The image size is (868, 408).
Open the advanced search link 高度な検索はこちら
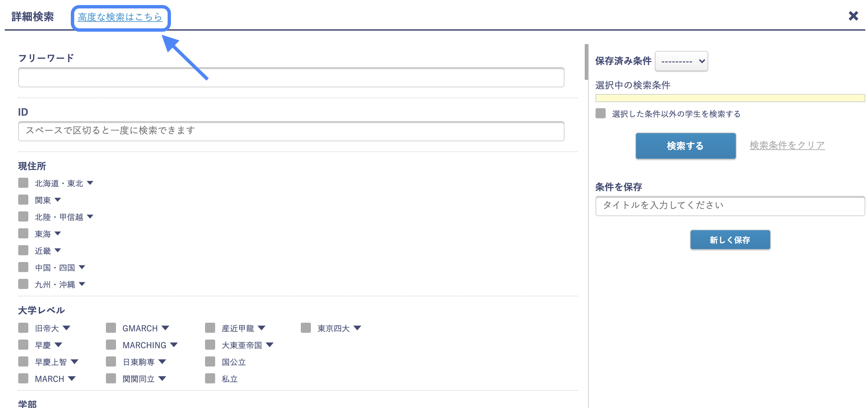[x=120, y=18]
